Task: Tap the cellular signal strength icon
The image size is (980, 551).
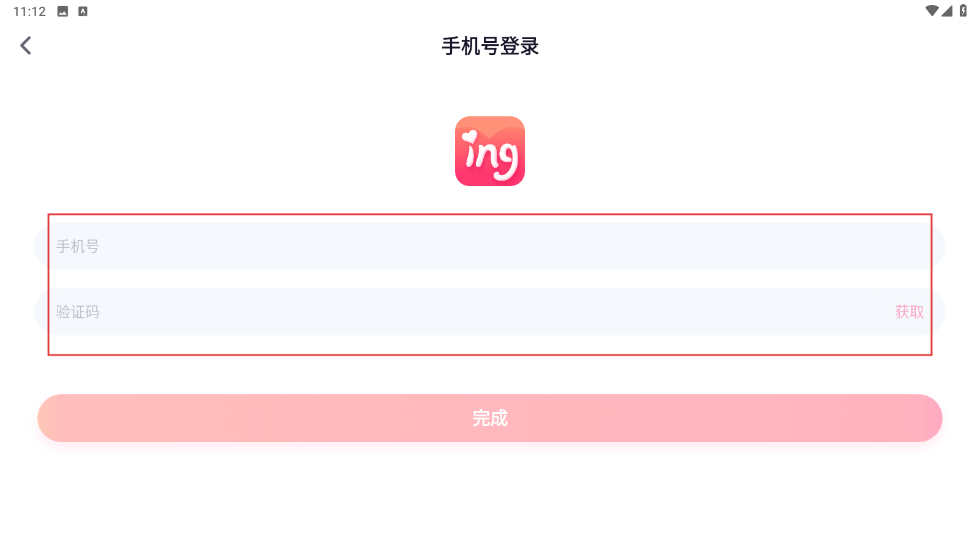Action: (x=947, y=10)
